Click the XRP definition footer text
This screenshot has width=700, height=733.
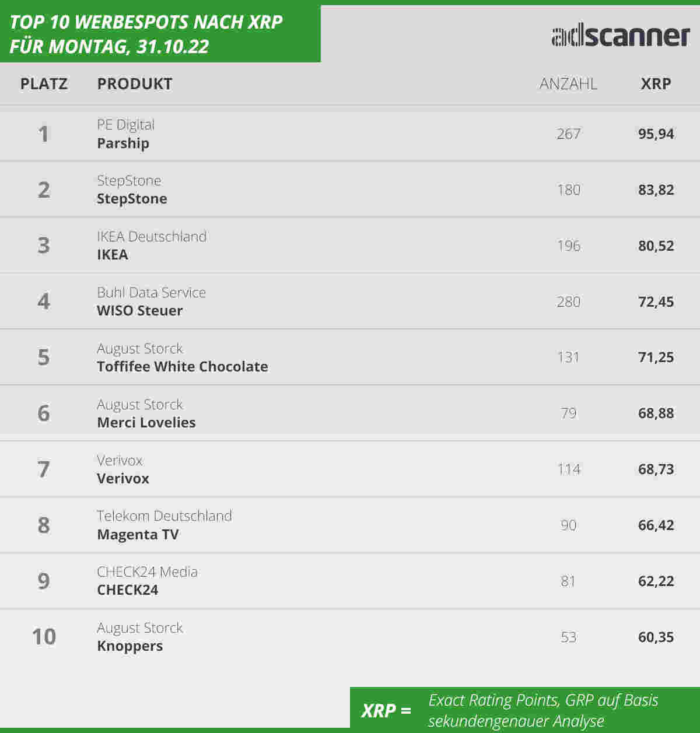pos(543,710)
